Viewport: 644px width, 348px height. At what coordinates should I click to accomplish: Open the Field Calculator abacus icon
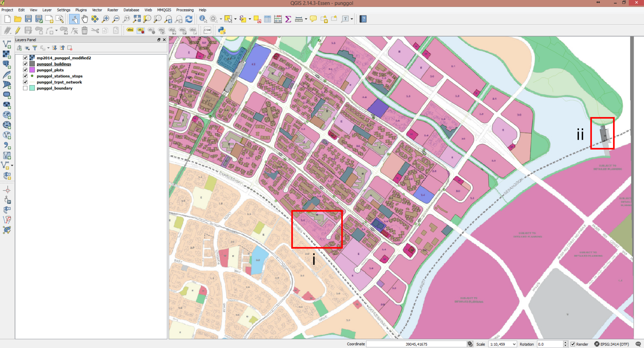point(278,19)
